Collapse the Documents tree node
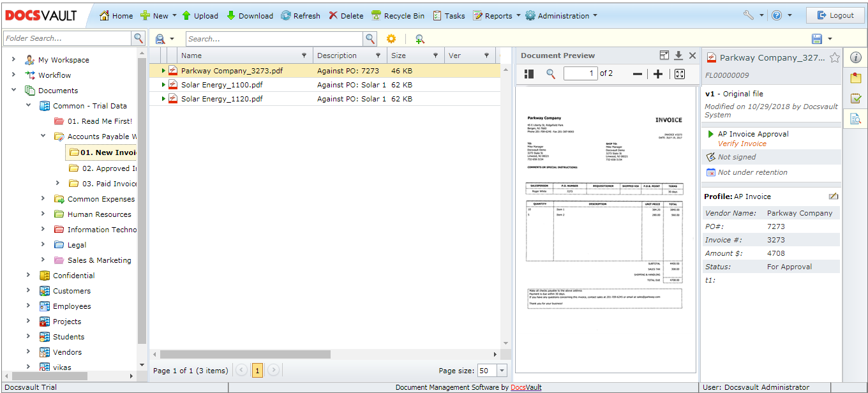The image size is (868, 393). tap(14, 91)
